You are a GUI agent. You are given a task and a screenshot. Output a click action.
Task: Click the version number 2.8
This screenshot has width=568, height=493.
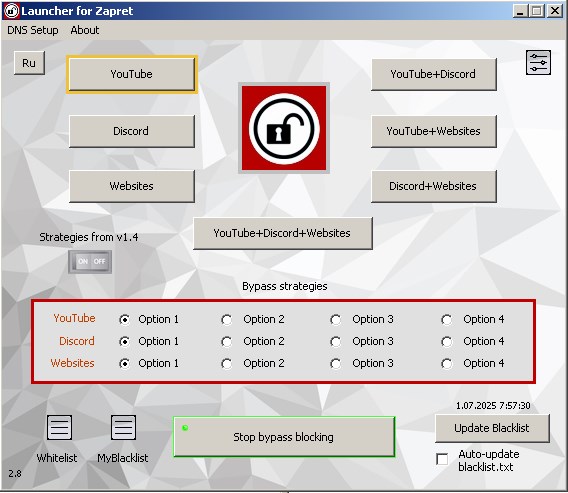tap(15, 473)
